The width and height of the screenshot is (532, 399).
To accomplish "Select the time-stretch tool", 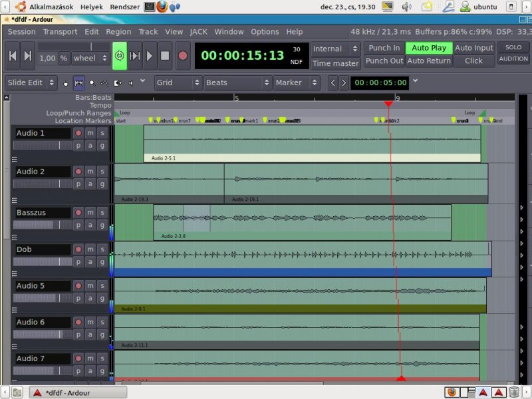I will 118,82.
